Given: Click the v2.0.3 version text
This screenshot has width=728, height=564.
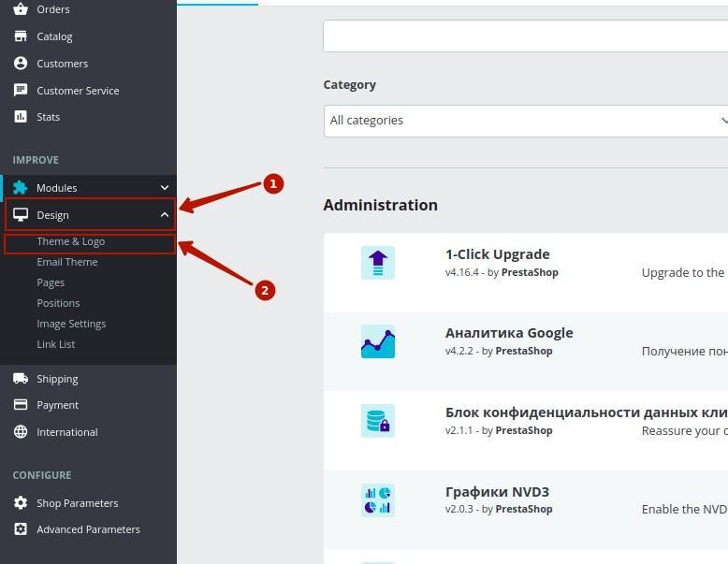Looking at the screenshot, I should click(x=459, y=509).
